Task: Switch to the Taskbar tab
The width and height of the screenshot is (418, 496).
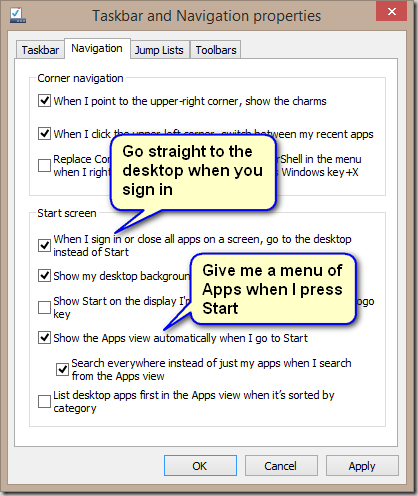Action: pos(40,50)
